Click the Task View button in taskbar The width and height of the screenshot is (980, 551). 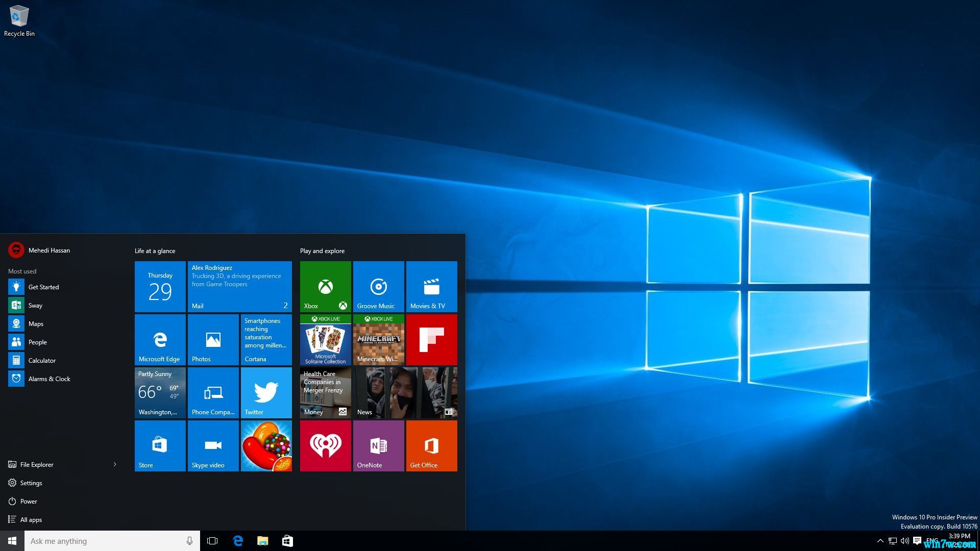pos(212,540)
